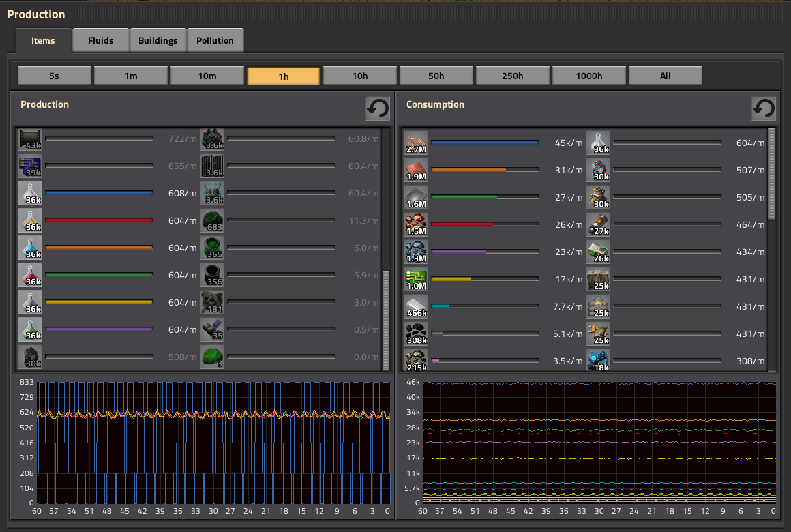
Task: Toggle the fuel cell icon showing 365
Action: point(212,248)
